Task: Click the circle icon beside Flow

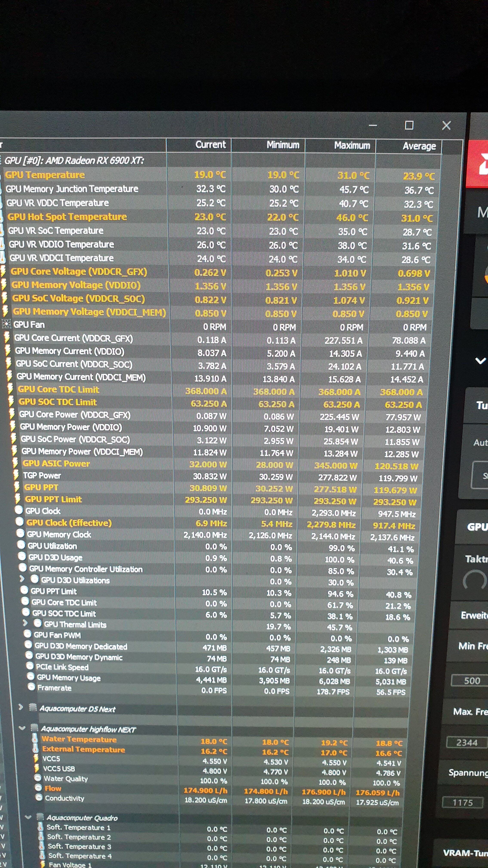Action: [x=38, y=788]
